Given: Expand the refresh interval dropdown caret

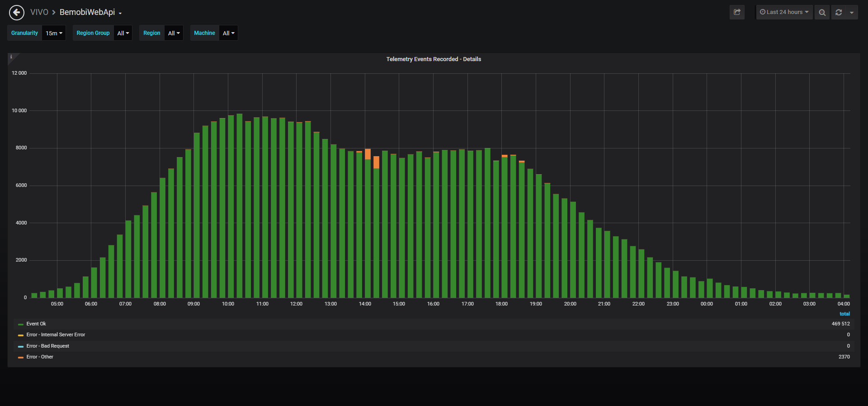Looking at the screenshot, I should (852, 12).
